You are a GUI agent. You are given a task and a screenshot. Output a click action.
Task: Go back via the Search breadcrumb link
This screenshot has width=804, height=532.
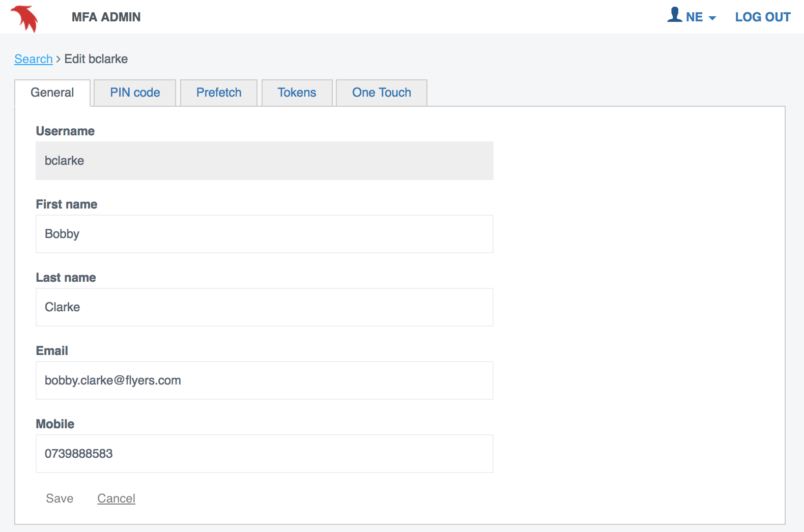34,59
